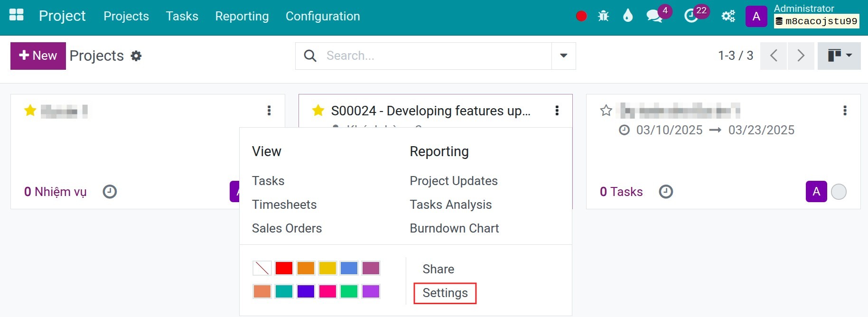868x317 pixels.
Task: Open 0 Nhiệm vụ tasks link
Action: [56, 192]
